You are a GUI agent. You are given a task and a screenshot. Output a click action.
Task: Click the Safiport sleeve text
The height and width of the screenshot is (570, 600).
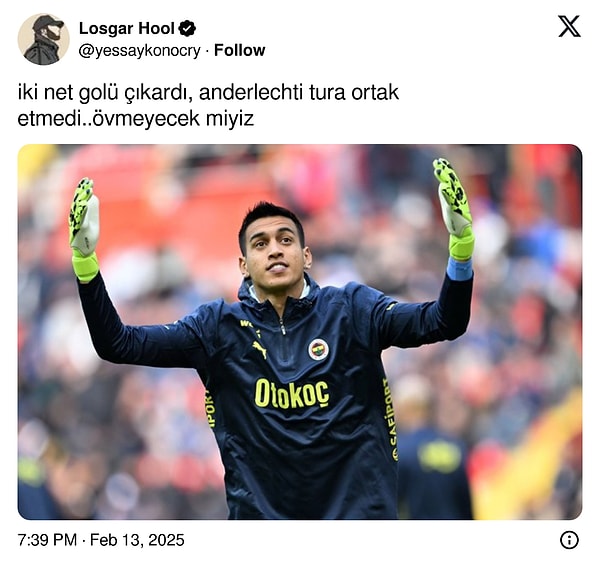tap(391, 420)
